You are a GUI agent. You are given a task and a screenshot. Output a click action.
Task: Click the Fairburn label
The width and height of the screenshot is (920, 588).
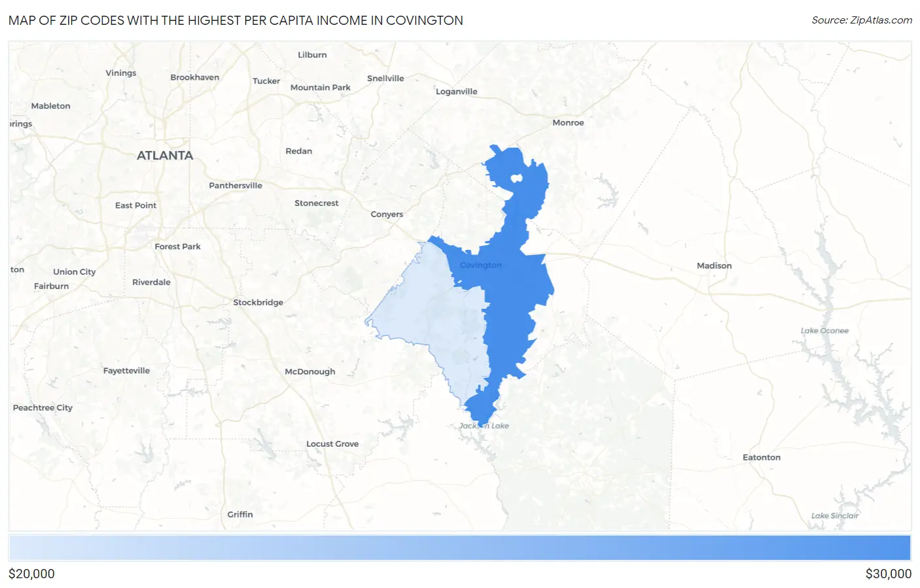pyautogui.click(x=52, y=286)
